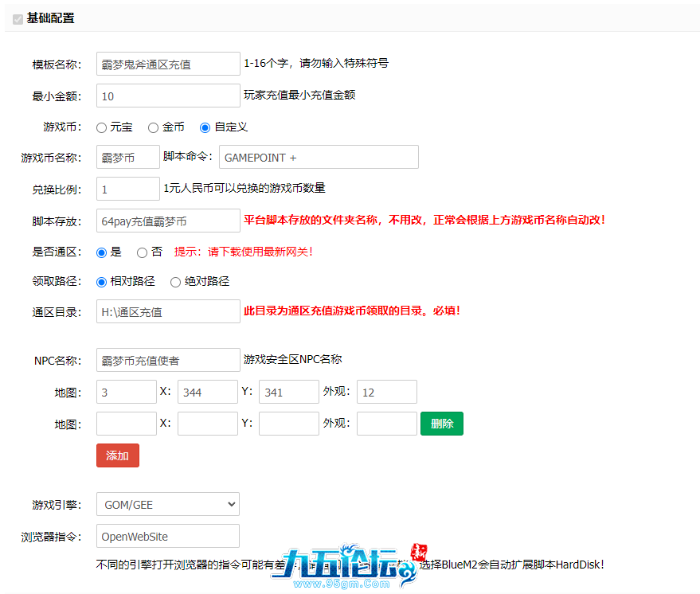The image size is (700, 594).
Task: Click the 游戏币名称 text field
Action: click(127, 158)
